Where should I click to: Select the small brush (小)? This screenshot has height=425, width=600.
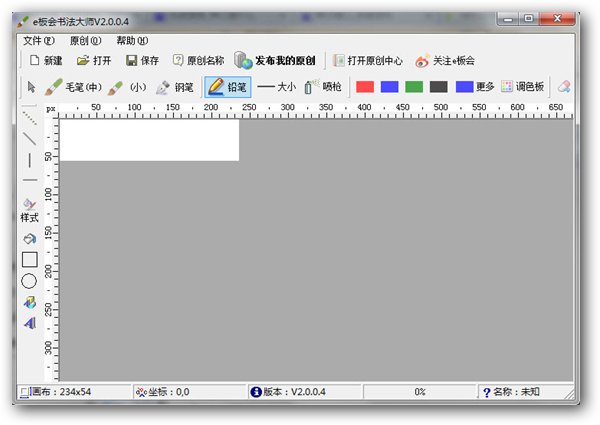126,87
